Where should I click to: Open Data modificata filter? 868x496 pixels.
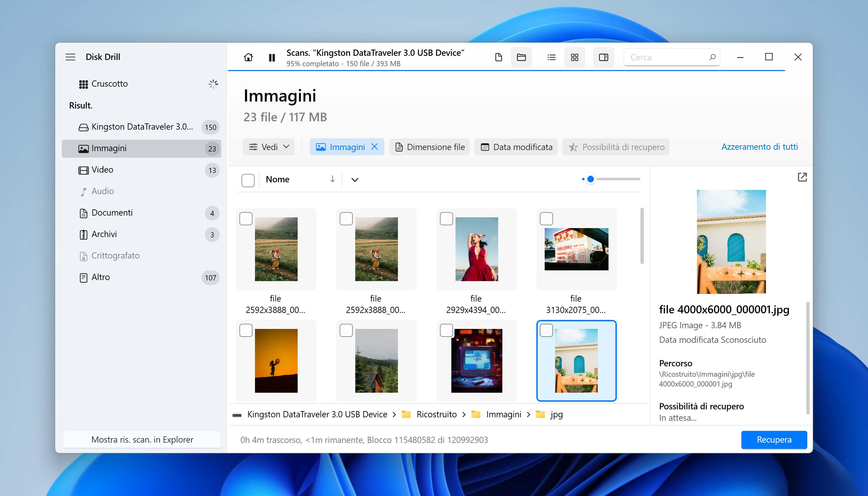pyautogui.click(x=516, y=147)
